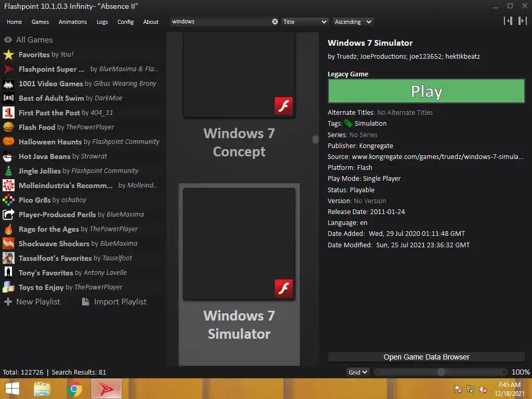Select the Jingle Jollies tree icon

tap(8, 171)
